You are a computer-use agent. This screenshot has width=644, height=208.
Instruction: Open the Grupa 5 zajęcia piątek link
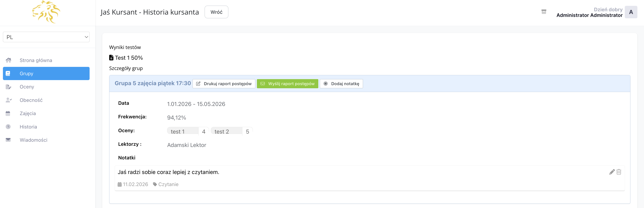click(x=153, y=83)
